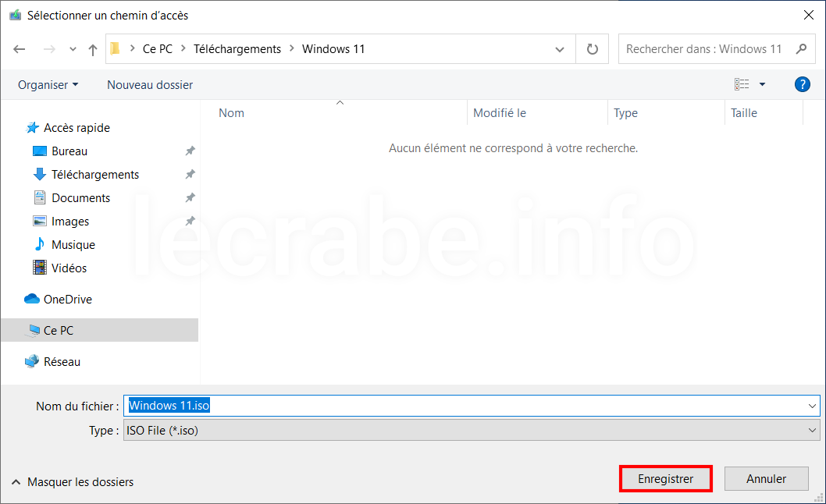This screenshot has height=504, width=826.
Task: Change the view layout icon
Action: coord(742,84)
